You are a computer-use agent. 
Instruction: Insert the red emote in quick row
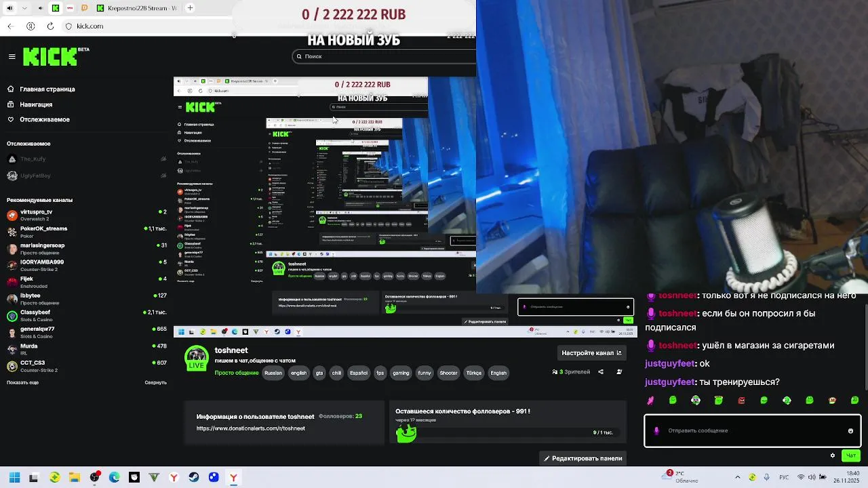[741, 400]
